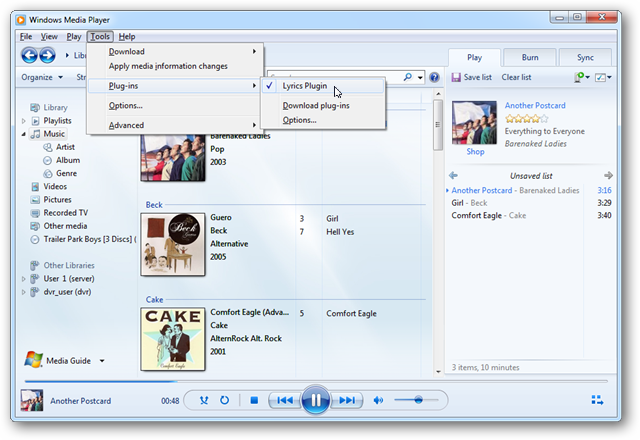The width and height of the screenshot is (640, 440).
Task: Collapse the Music tree node
Action: (x=23, y=134)
